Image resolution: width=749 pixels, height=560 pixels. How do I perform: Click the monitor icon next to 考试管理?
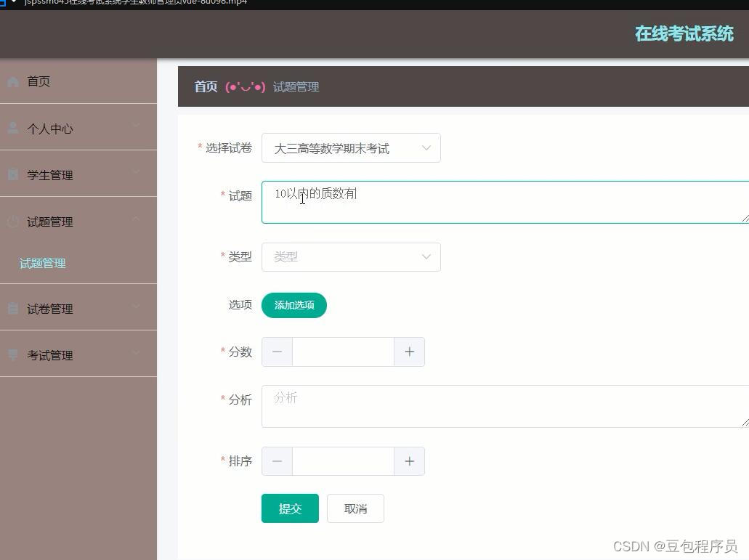click(12, 354)
